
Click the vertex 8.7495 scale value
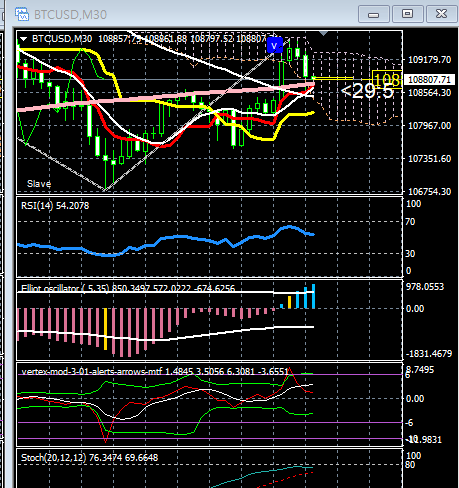point(420,370)
